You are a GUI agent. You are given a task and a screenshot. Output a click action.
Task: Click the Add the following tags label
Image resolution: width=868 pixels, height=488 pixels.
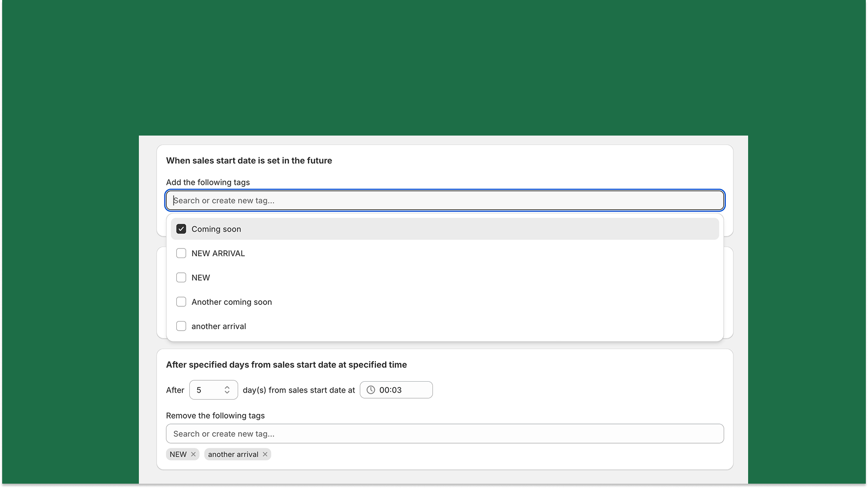208,182
